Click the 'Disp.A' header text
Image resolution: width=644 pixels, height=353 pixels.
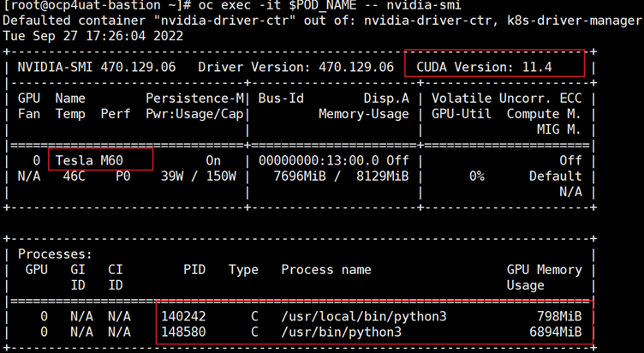point(386,99)
